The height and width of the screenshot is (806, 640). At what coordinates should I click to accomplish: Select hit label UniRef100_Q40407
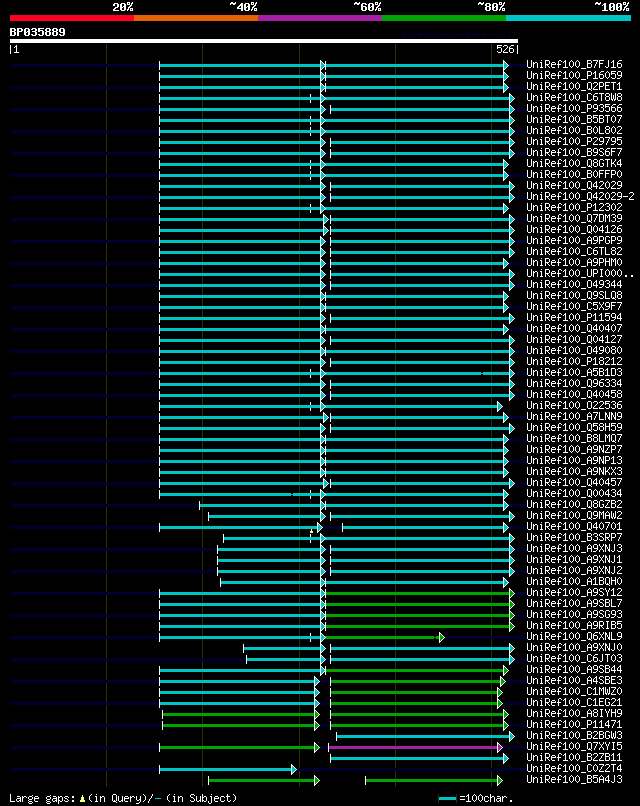tap(574, 328)
